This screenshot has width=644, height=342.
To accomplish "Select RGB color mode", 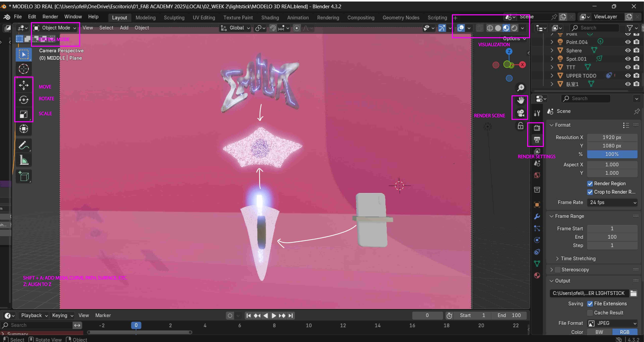I will 624,332.
